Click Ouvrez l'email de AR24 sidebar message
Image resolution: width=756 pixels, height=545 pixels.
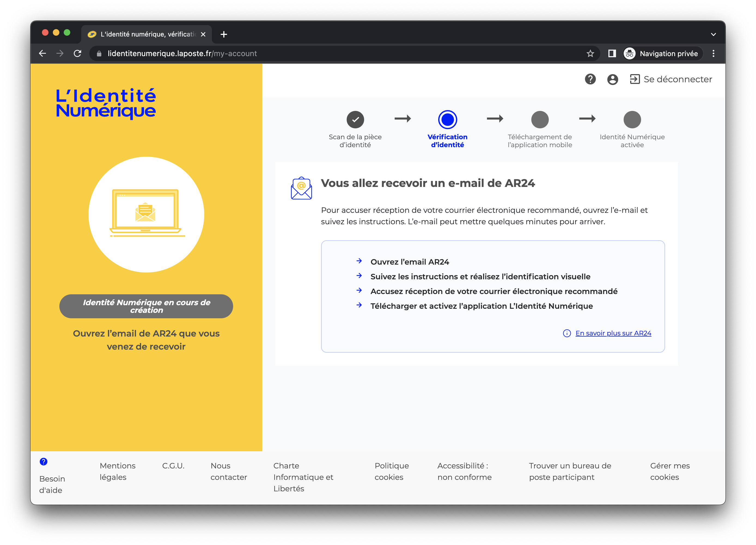(x=146, y=340)
